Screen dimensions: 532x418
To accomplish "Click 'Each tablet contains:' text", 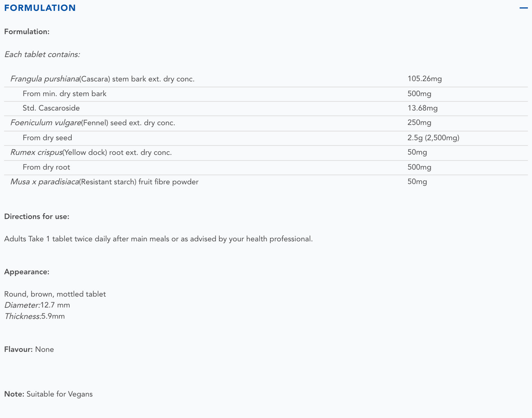I will pos(42,54).
